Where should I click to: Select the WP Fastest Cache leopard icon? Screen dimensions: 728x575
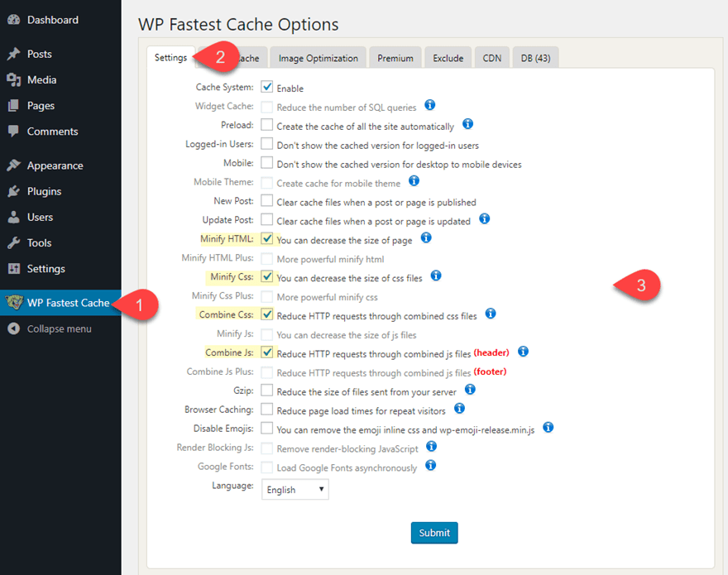[15, 303]
